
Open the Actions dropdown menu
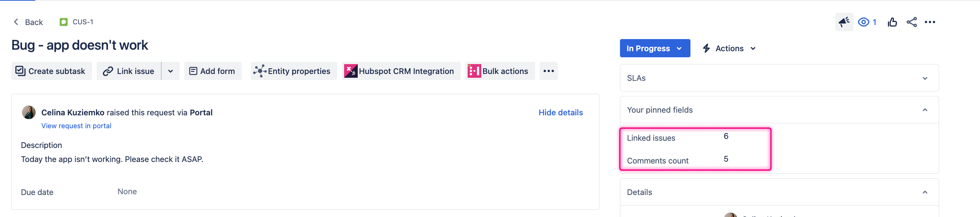[729, 48]
